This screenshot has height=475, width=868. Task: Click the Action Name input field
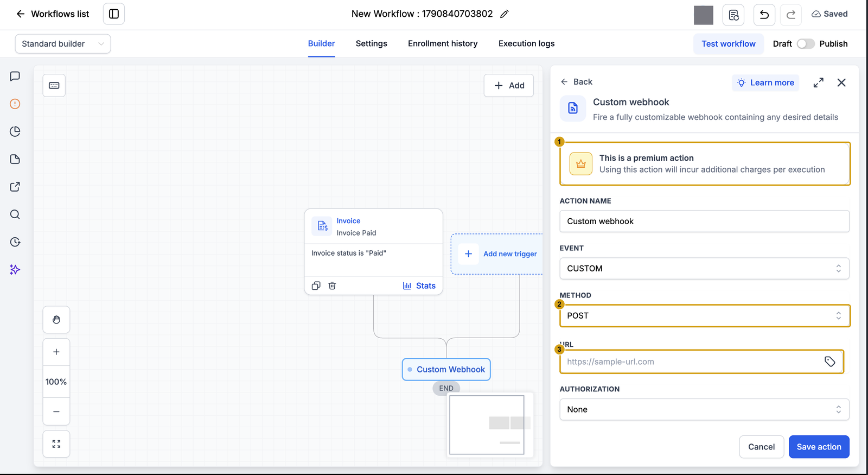coord(704,221)
